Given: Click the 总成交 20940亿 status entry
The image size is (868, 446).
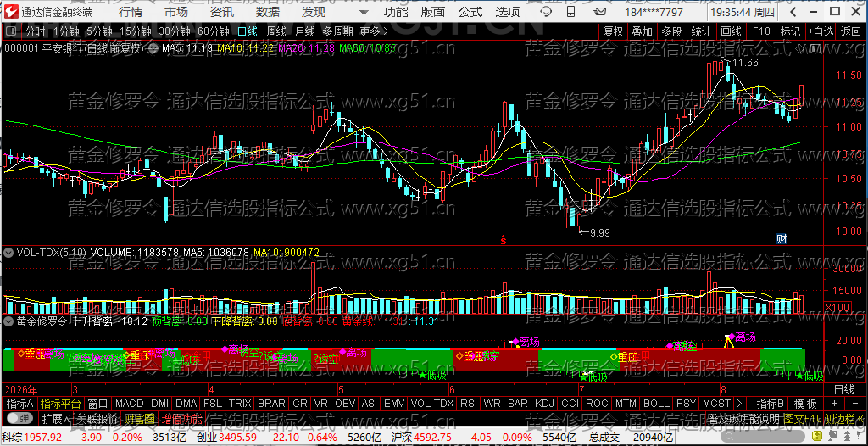Looking at the screenshot, I should click(631, 438).
